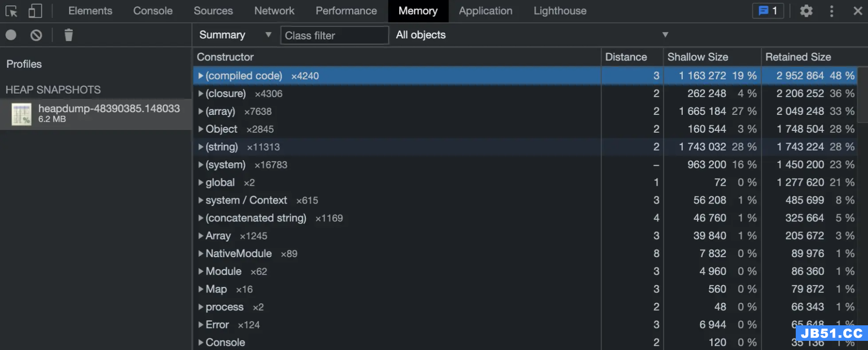The image size is (868, 350).
Task: Click the Profiles sidebar heading
Action: (x=24, y=64)
